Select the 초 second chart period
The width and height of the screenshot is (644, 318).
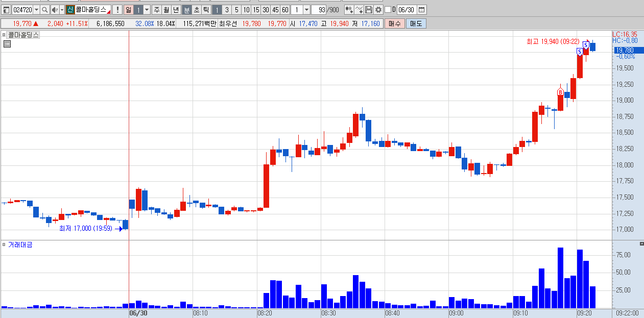196,10
